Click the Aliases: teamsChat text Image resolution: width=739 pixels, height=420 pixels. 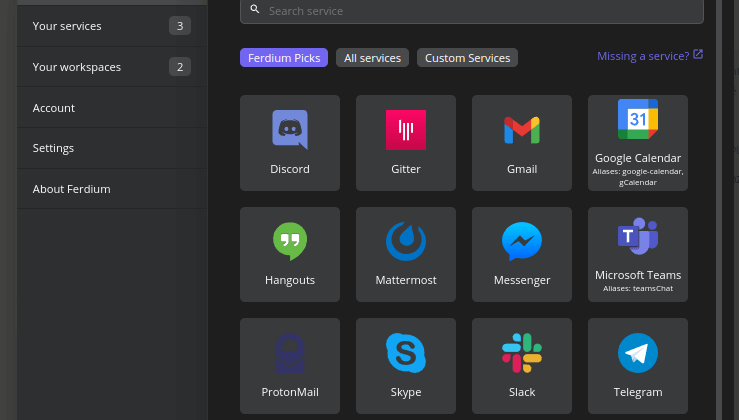coord(638,288)
